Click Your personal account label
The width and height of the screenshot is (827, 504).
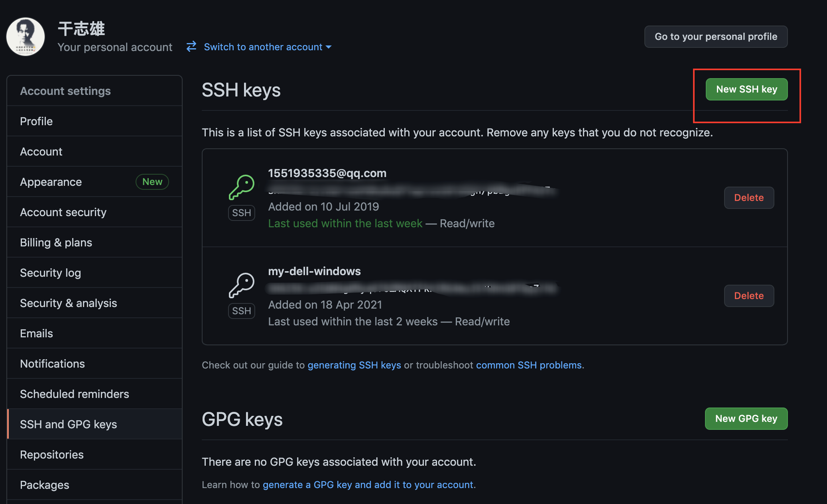115,47
